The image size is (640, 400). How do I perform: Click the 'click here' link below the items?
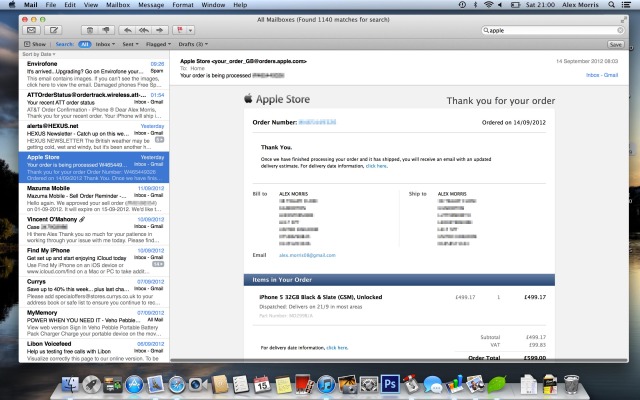(337, 348)
